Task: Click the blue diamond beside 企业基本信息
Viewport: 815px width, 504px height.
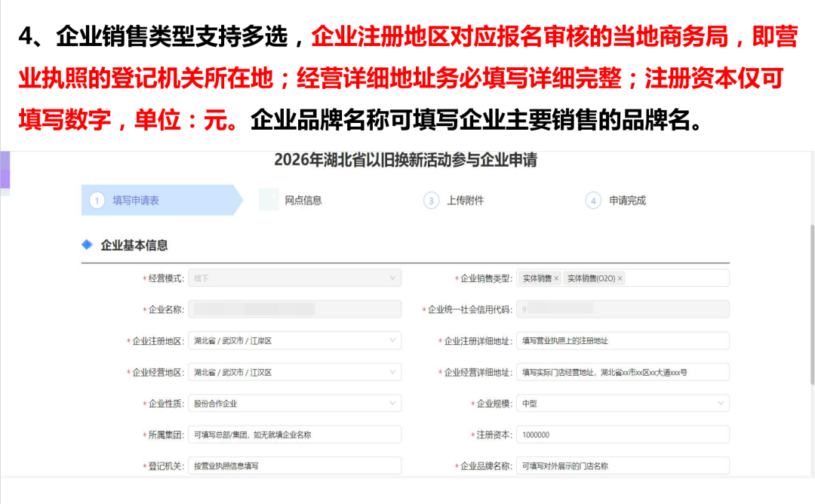Action: click(87, 245)
